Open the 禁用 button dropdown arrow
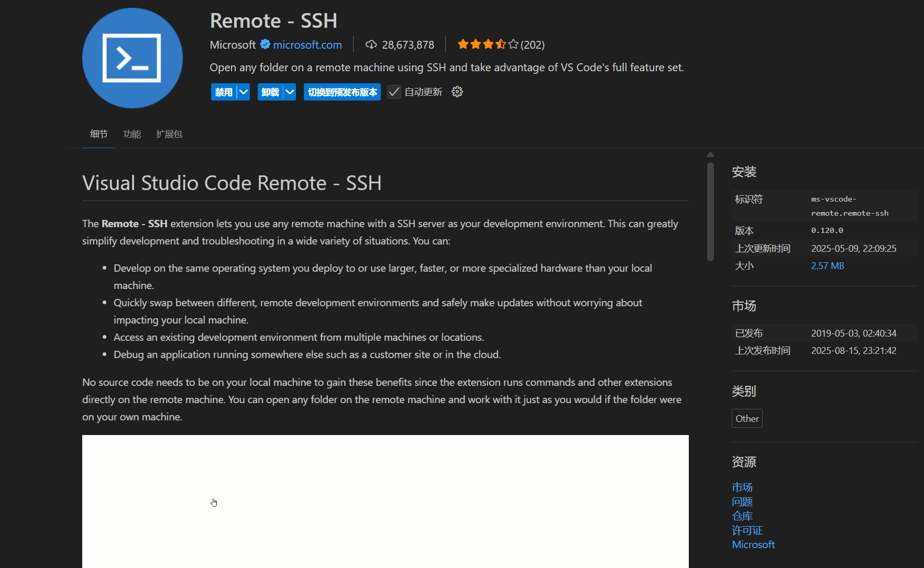This screenshot has height=568, width=924. click(x=243, y=92)
